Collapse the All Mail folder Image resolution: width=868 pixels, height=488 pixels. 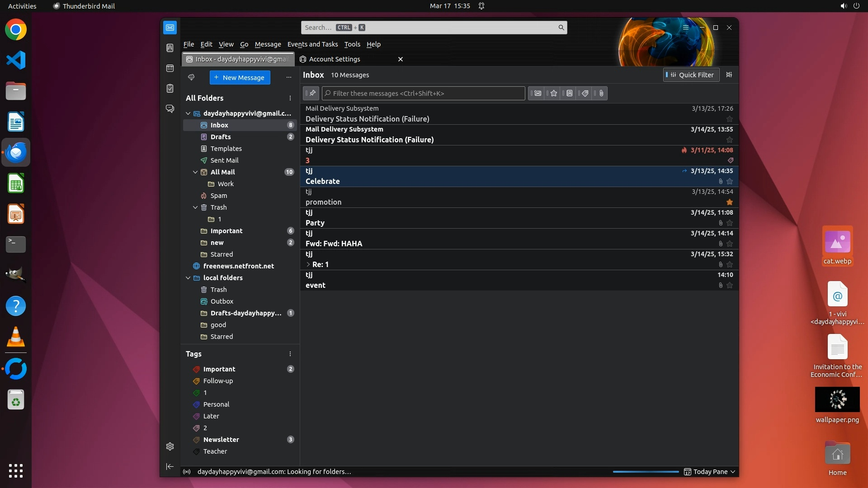[x=195, y=172]
